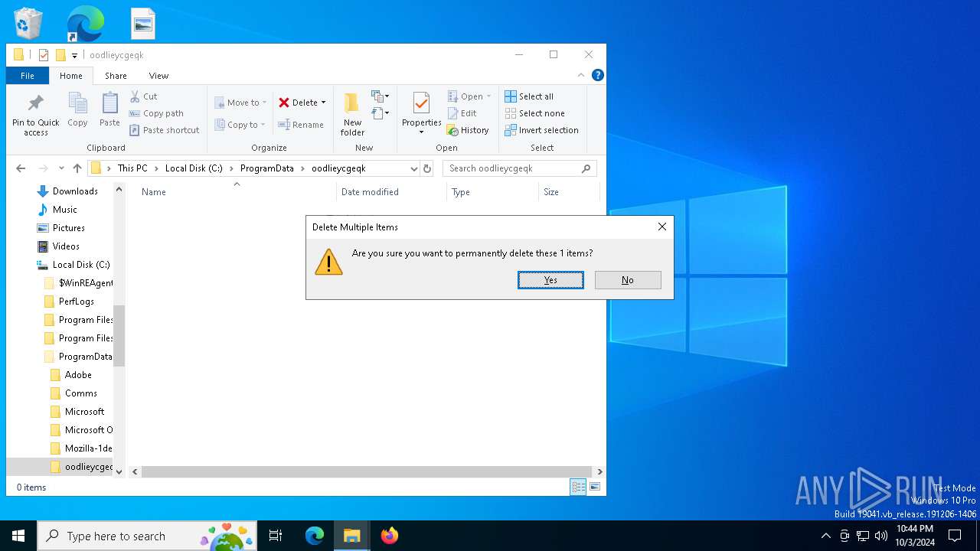980x551 pixels.
Task: Click Paste shortcut command
Action: (165, 130)
